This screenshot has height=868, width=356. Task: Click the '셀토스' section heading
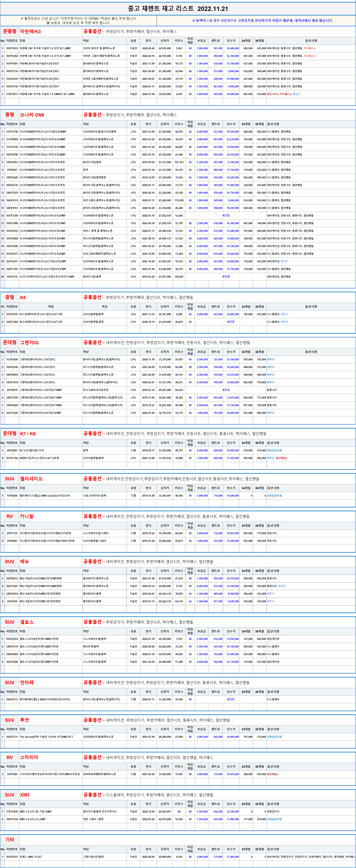click(27, 622)
